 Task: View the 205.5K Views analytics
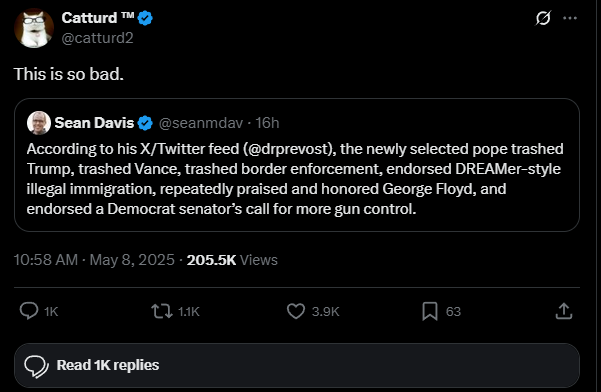pos(232,260)
